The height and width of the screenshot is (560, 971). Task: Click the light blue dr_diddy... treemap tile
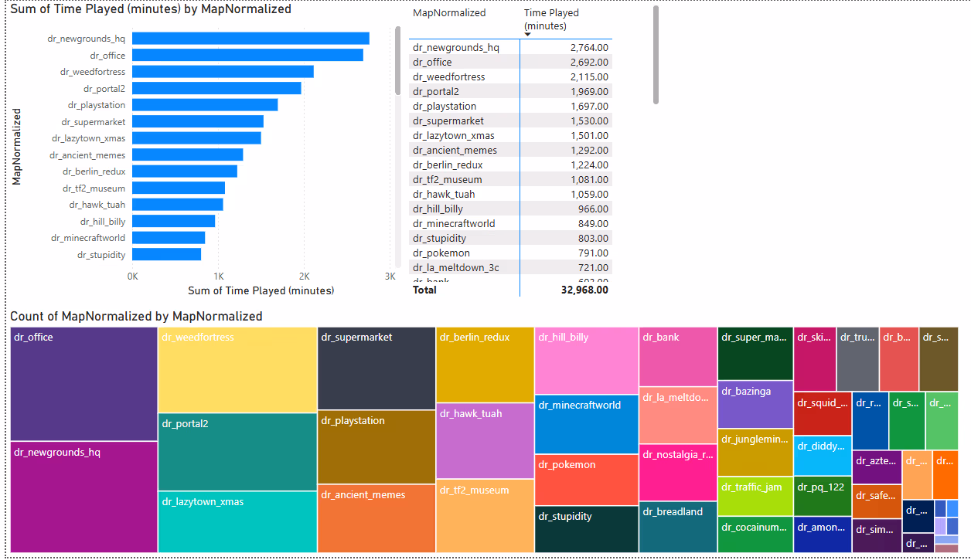point(823,456)
